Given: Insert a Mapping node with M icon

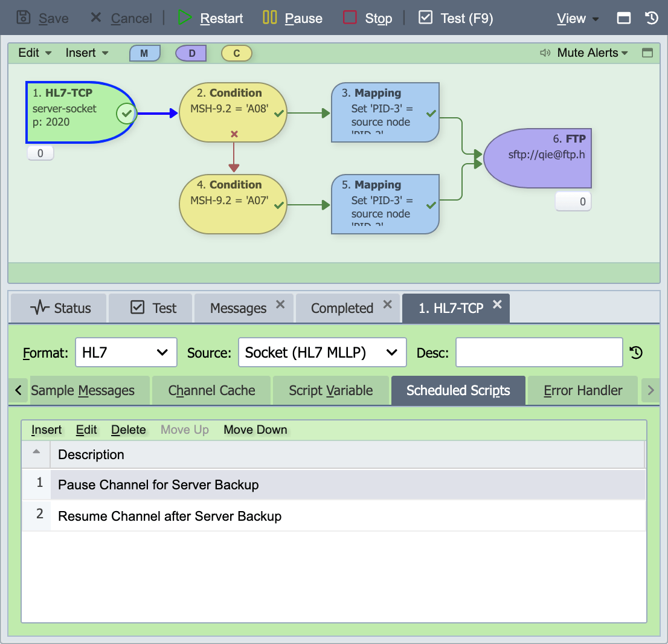Looking at the screenshot, I should pyautogui.click(x=145, y=53).
